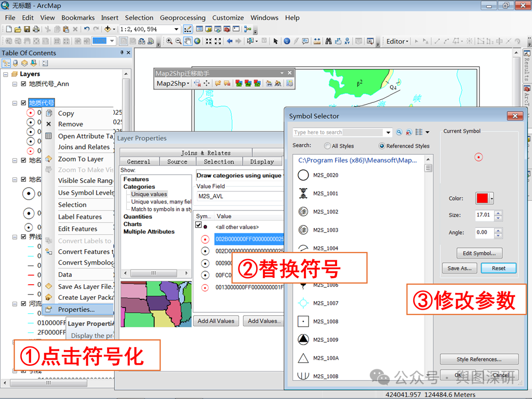Expand the Map2Shp dropdown menu
The width and height of the screenshot is (532, 399).
click(x=172, y=84)
